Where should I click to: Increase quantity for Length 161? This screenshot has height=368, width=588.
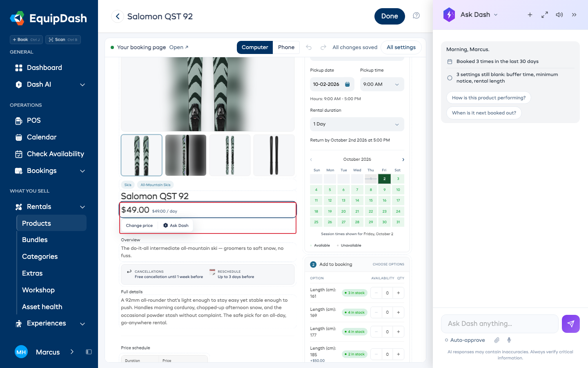click(399, 293)
